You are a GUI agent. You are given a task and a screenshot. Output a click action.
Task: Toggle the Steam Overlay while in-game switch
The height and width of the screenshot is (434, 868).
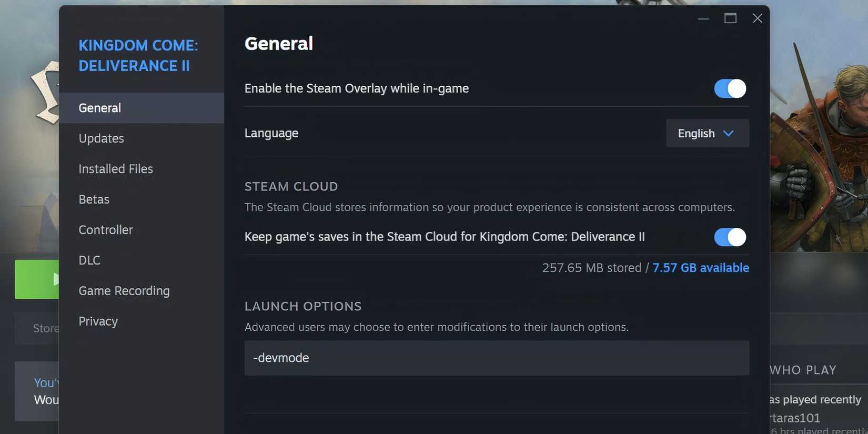tap(730, 88)
